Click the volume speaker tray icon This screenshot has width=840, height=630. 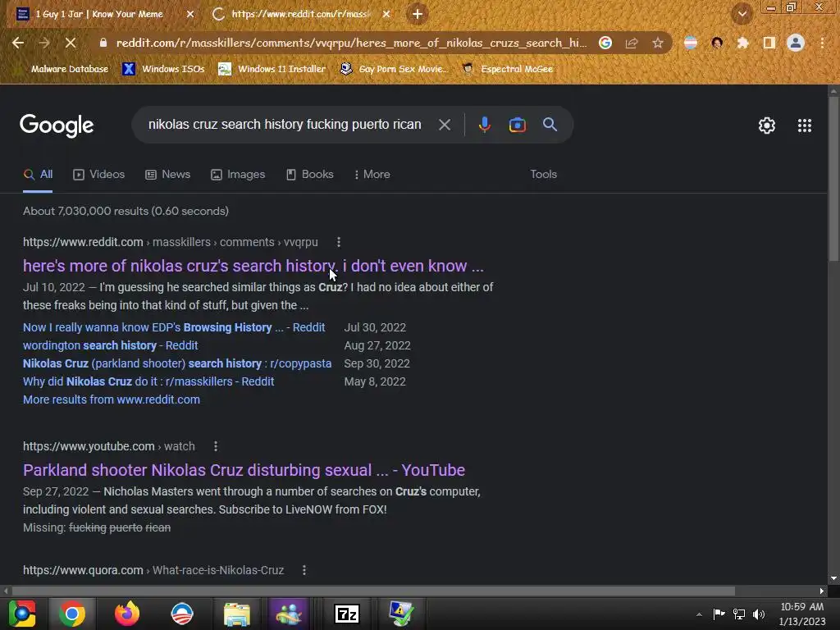pos(759,614)
